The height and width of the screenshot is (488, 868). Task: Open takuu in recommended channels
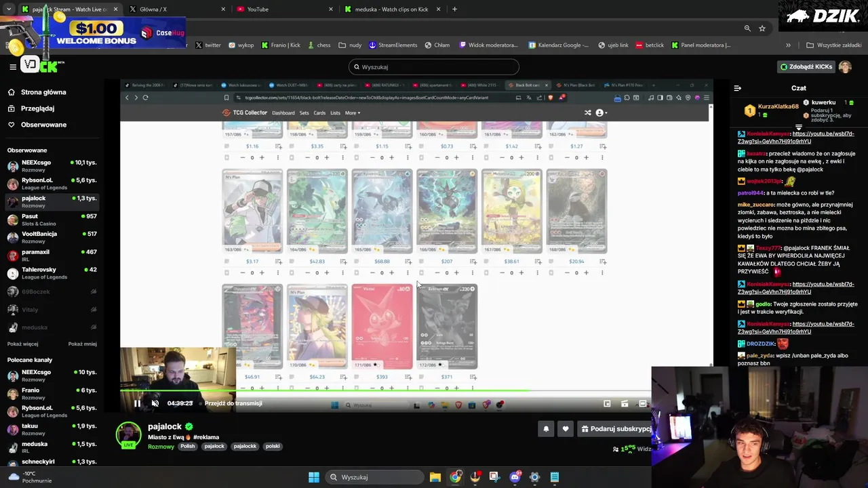click(52, 429)
